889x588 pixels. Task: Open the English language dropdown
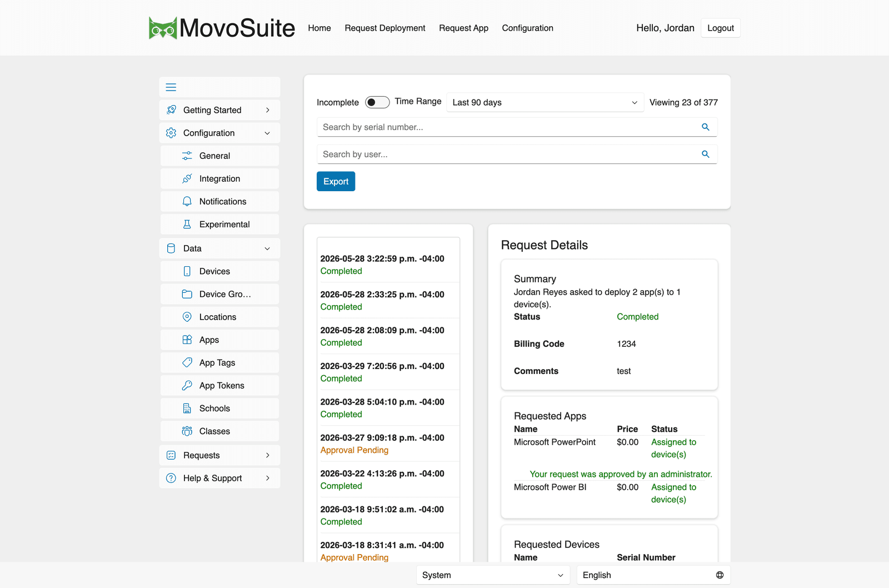pyautogui.click(x=653, y=575)
